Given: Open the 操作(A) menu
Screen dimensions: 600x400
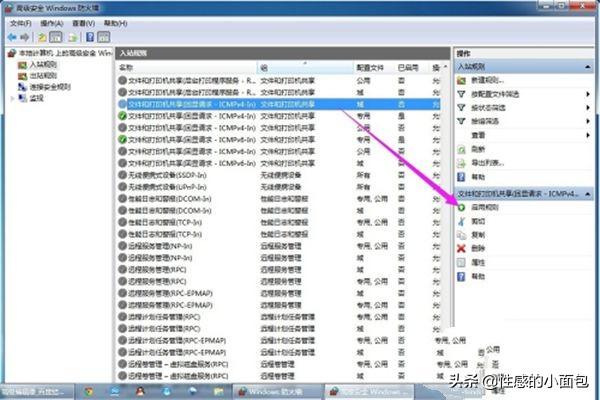Looking at the screenshot, I should 52,23.
